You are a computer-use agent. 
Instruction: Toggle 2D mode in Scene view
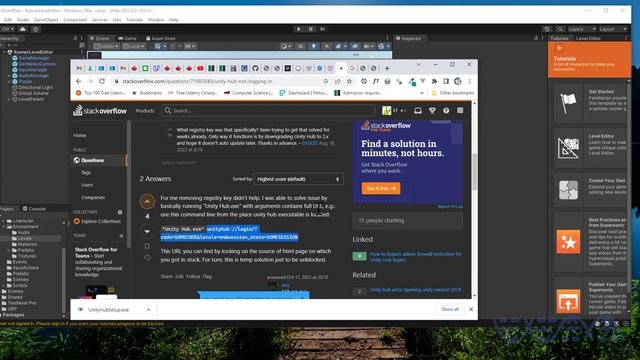pos(300,46)
